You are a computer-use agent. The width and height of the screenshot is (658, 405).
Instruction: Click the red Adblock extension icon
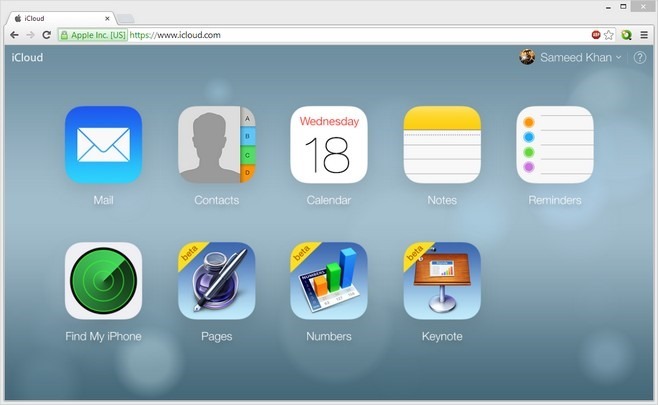(596, 34)
